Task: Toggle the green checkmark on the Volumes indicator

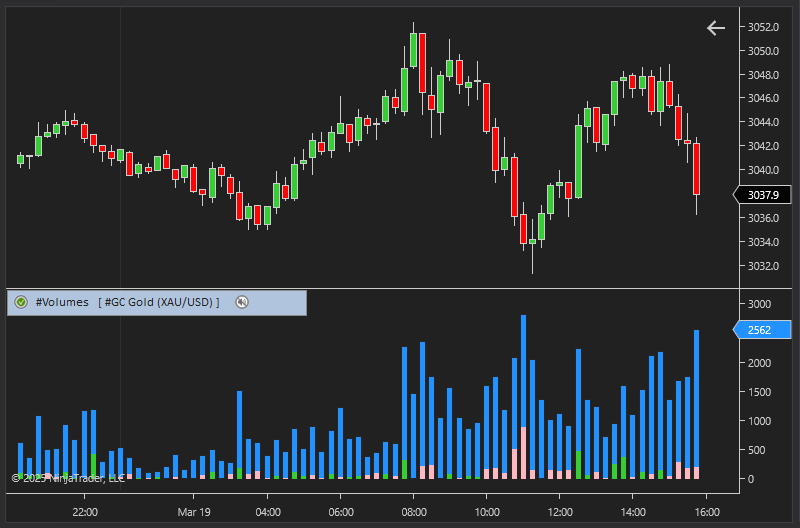Action: (21, 302)
